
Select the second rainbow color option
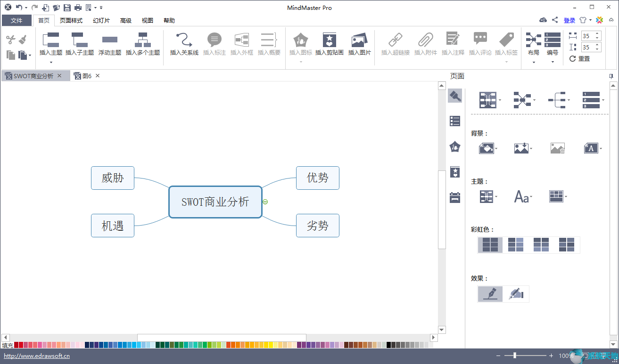point(516,245)
